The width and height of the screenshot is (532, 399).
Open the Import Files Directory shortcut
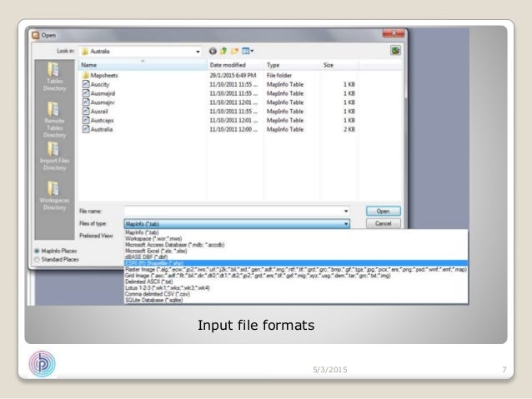pos(55,157)
